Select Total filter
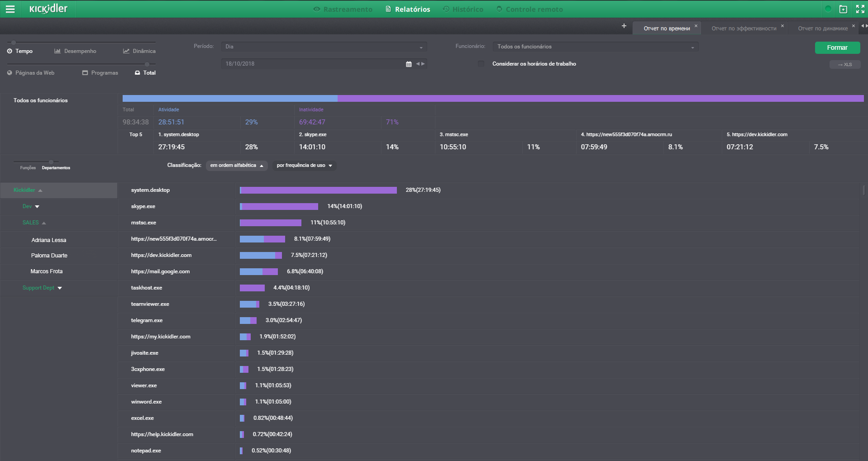Viewport: 868px width, 461px height. point(145,73)
